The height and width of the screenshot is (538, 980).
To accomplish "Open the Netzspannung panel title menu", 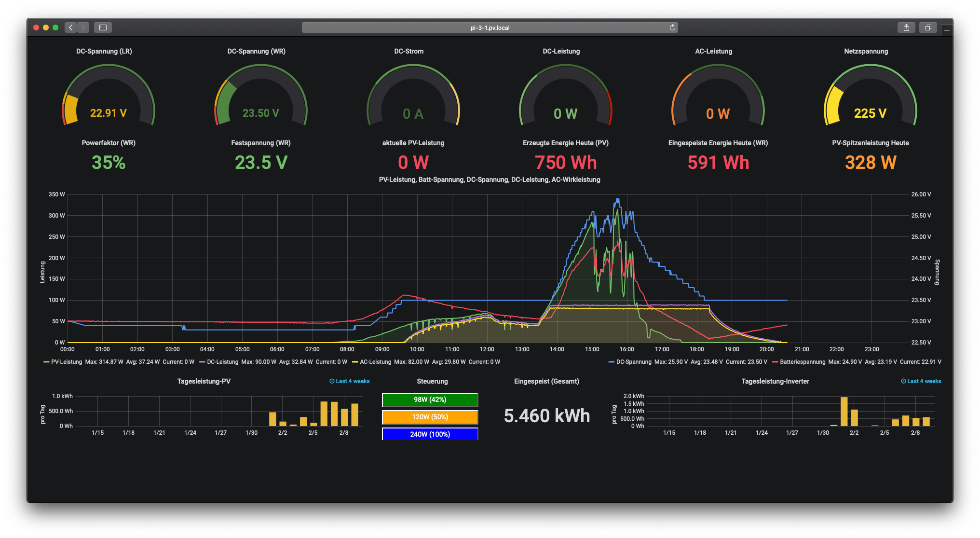I will pyautogui.click(x=866, y=51).
